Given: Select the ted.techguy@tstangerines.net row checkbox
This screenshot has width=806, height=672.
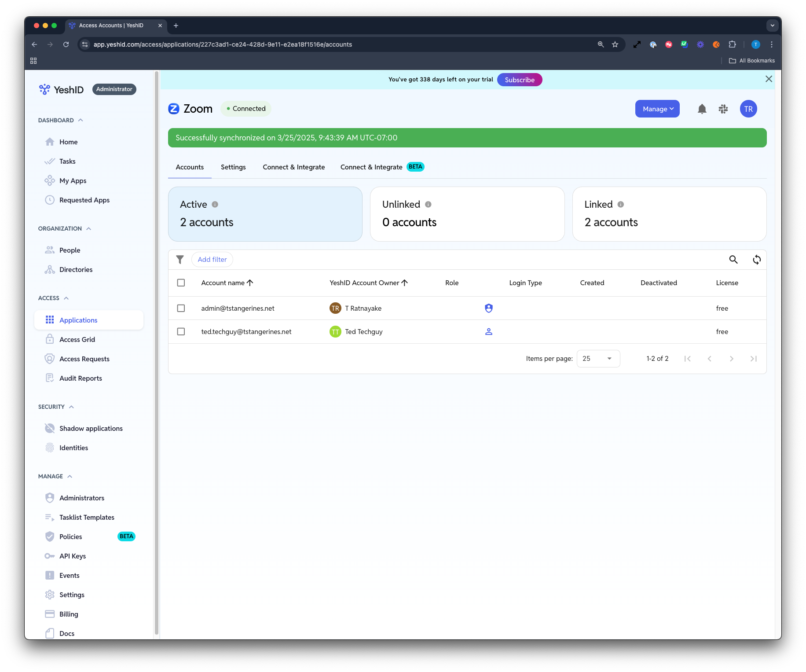Looking at the screenshot, I should point(181,331).
